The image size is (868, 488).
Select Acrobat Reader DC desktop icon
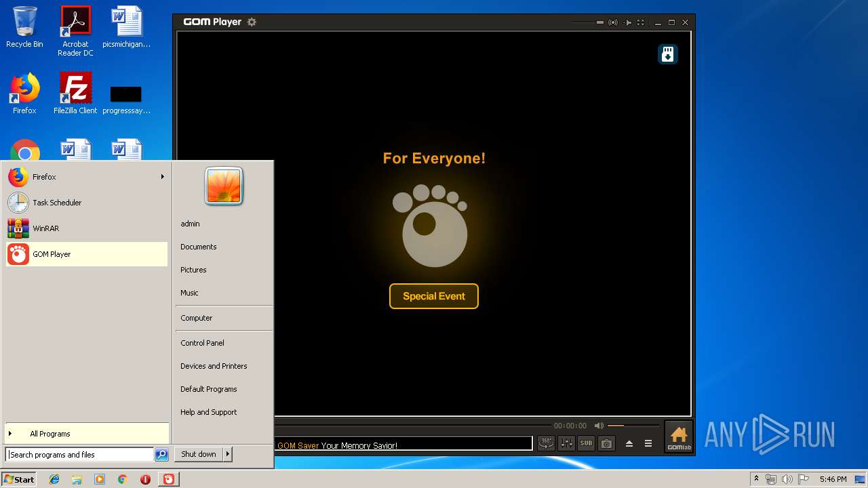point(75,31)
